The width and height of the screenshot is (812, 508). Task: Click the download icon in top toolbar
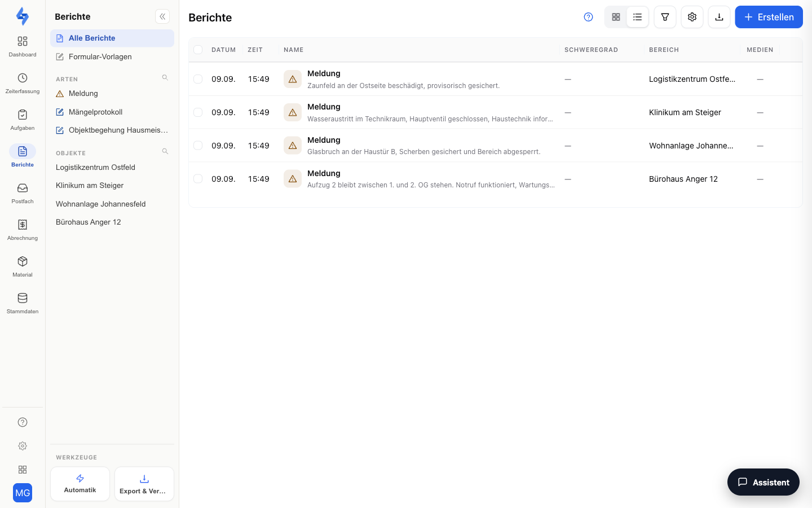(x=719, y=17)
